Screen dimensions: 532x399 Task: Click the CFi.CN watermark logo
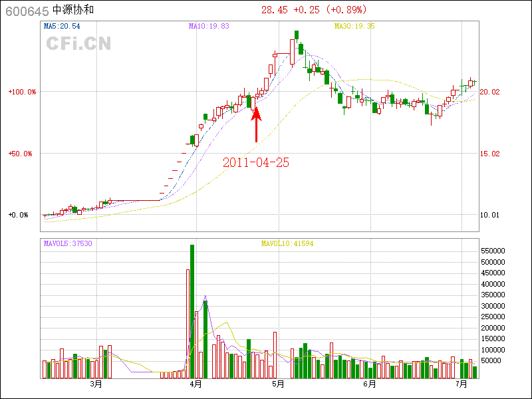(x=78, y=43)
